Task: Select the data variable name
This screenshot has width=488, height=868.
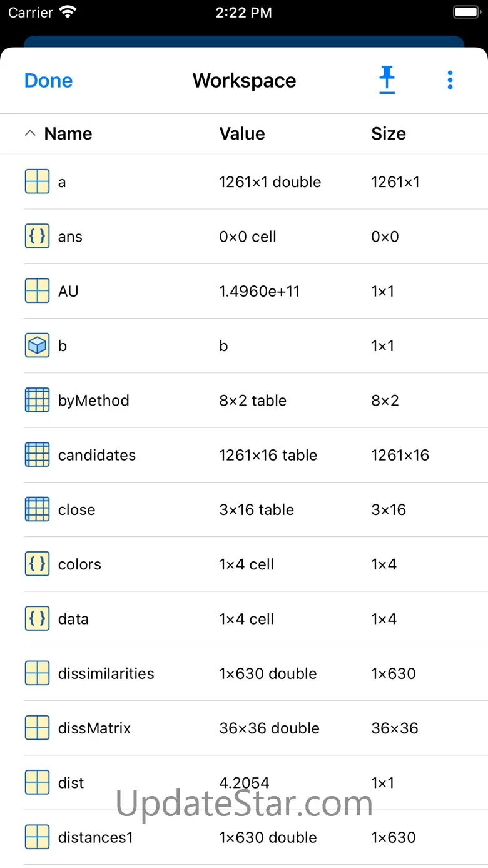Action: [x=73, y=619]
